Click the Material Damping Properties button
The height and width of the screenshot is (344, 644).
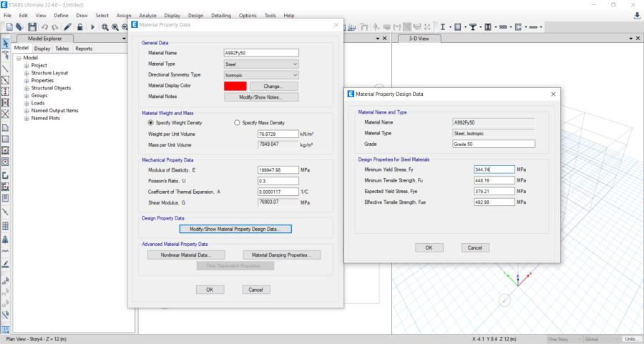pos(282,255)
